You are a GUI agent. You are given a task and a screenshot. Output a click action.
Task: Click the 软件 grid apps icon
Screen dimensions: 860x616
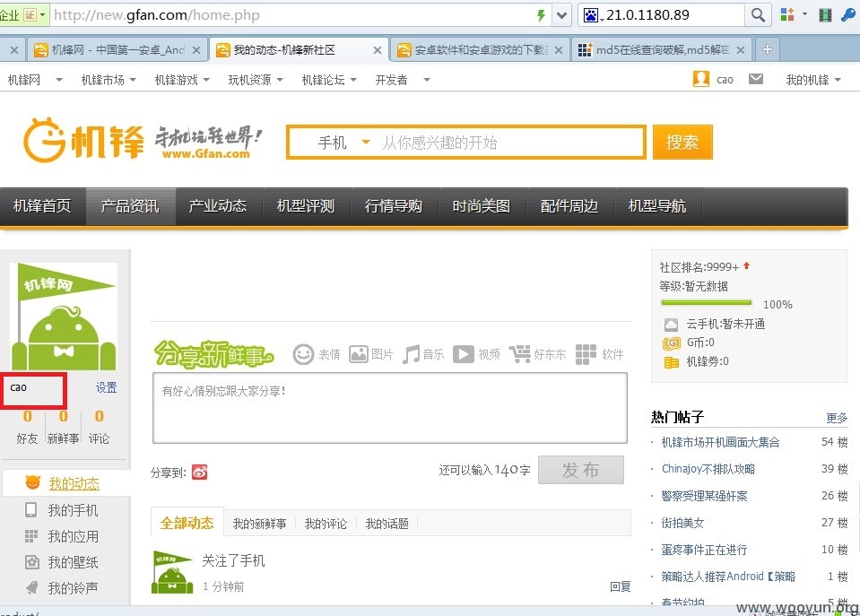tap(586, 354)
